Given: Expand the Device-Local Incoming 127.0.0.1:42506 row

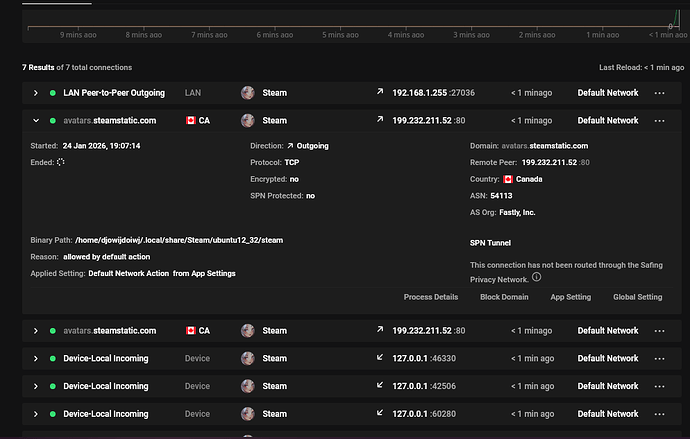Looking at the screenshot, I should 36,386.
